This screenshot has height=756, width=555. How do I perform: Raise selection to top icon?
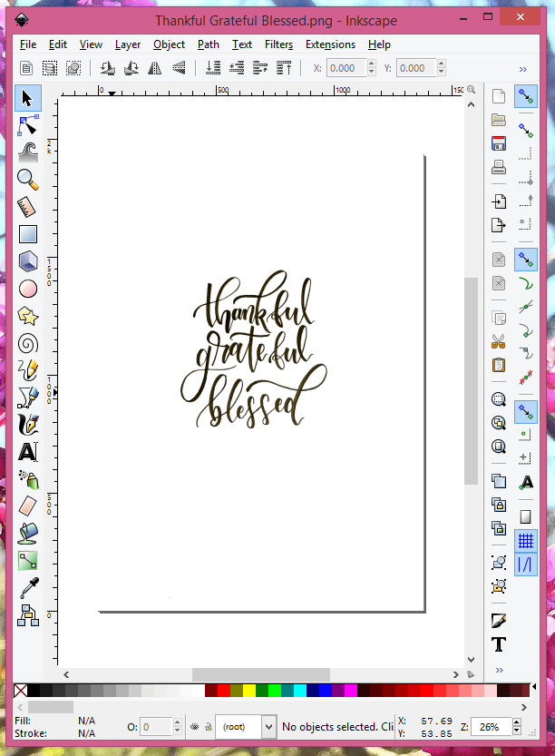(x=284, y=68)
